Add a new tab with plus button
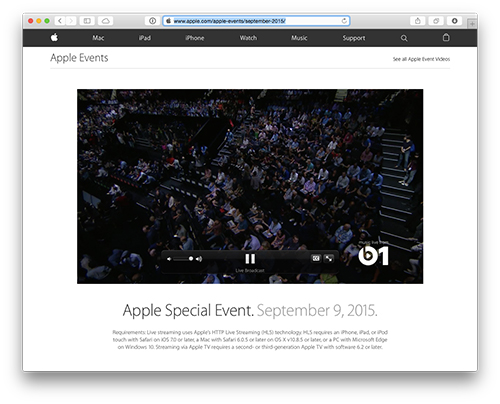The image size is (500, 404). click(x=472, y=24)
